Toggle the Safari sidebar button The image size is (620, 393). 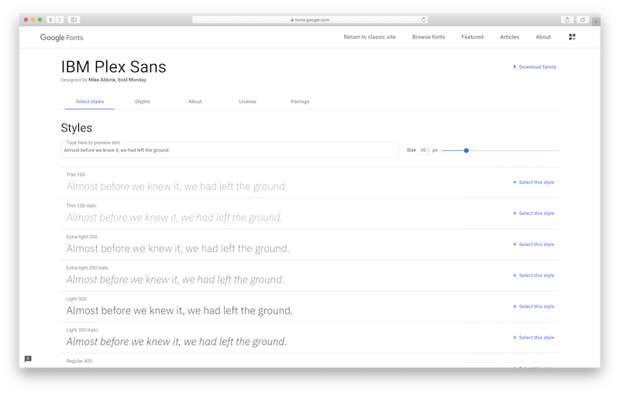(x=74, y=19)
